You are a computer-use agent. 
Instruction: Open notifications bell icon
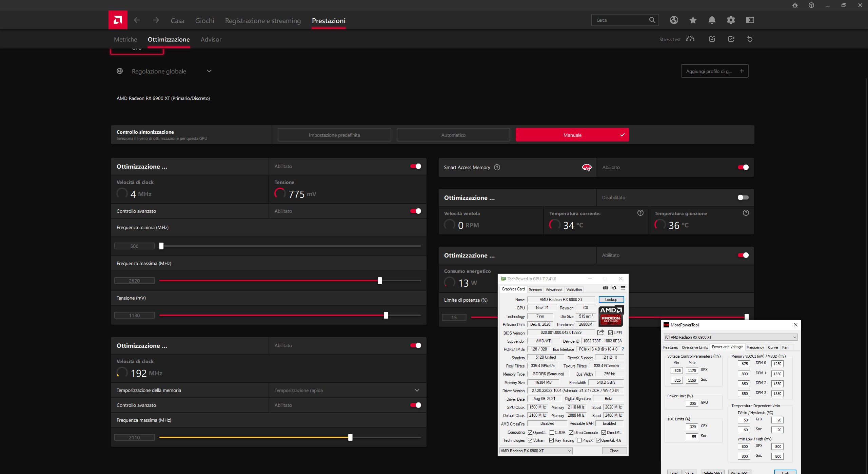pos(712,20)
